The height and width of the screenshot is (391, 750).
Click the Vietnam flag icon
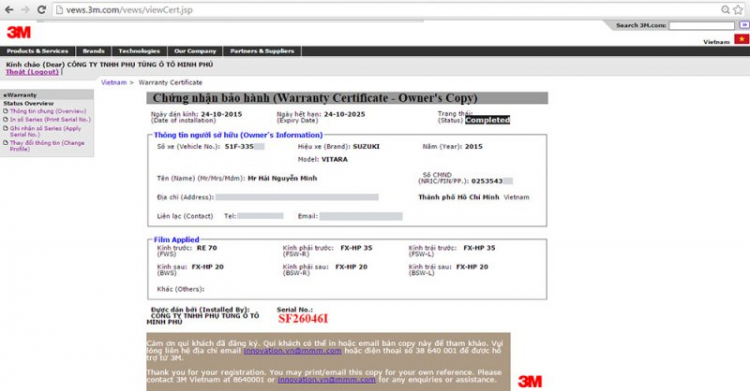pos(742,39)
